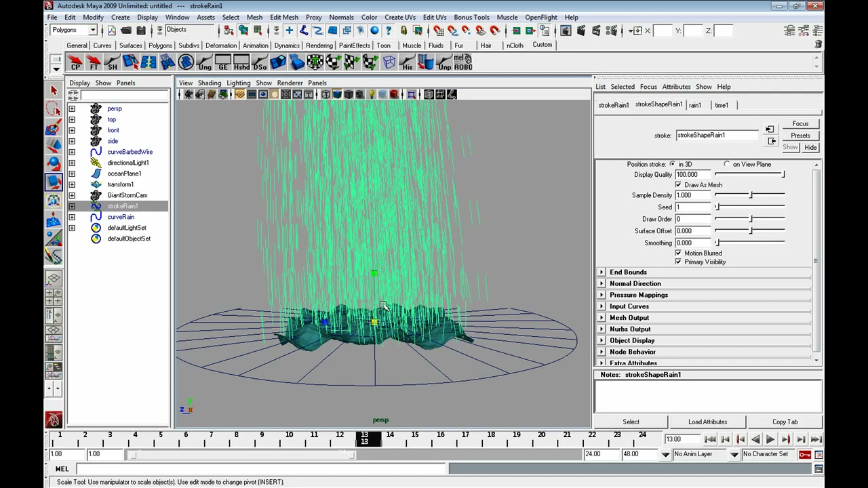
Task: Adjust the Sample Density slider
Action: (750, 195)
